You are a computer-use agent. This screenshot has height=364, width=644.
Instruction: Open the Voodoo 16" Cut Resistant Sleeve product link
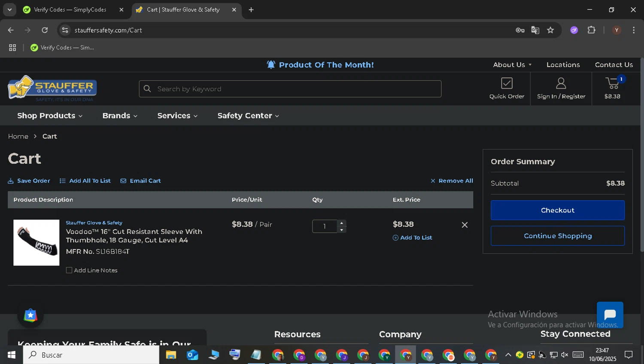[134, 236]
